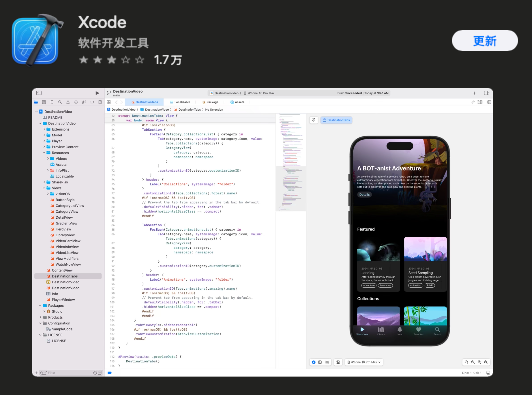Click the second editor file tab
This screenshot has height=395, width=532.
pyautogui.click(x=180, y=102)
